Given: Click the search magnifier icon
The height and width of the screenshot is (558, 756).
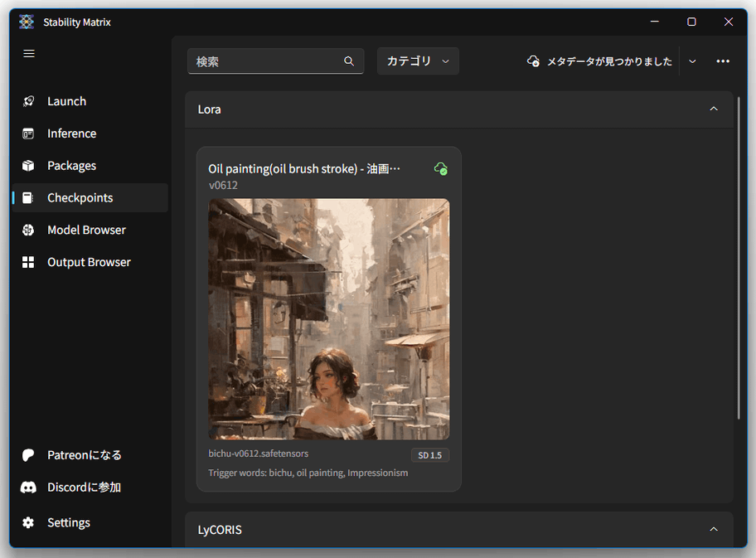Looking at the screenshot, I should click(349, 61).
